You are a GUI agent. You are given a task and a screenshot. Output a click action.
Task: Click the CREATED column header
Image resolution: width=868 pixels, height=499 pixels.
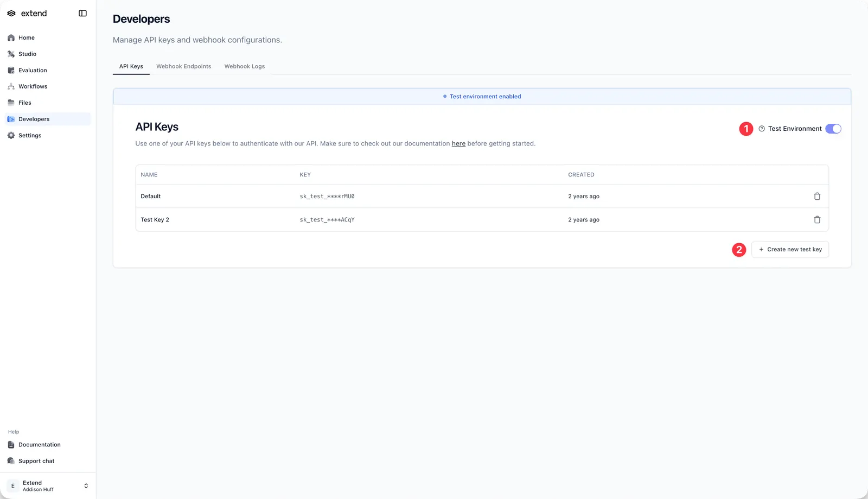point(581,175)
